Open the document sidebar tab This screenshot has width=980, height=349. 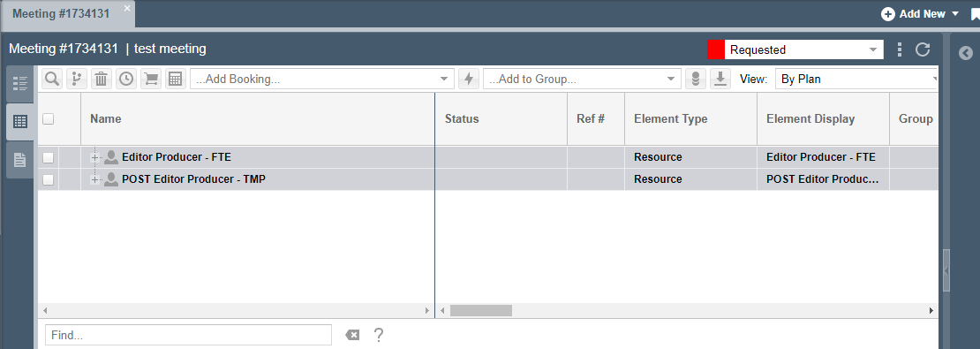[x=20, y=160]
